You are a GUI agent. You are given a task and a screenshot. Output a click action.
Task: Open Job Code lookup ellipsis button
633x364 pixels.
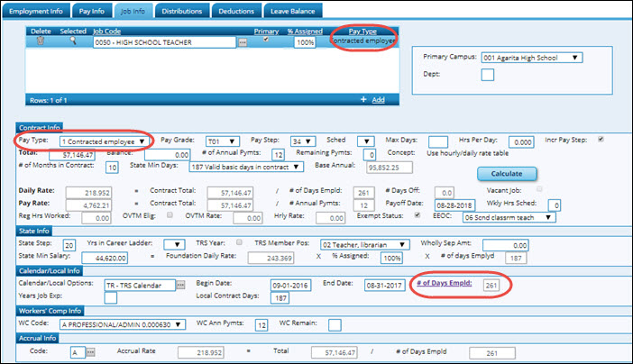coord(242,42)
